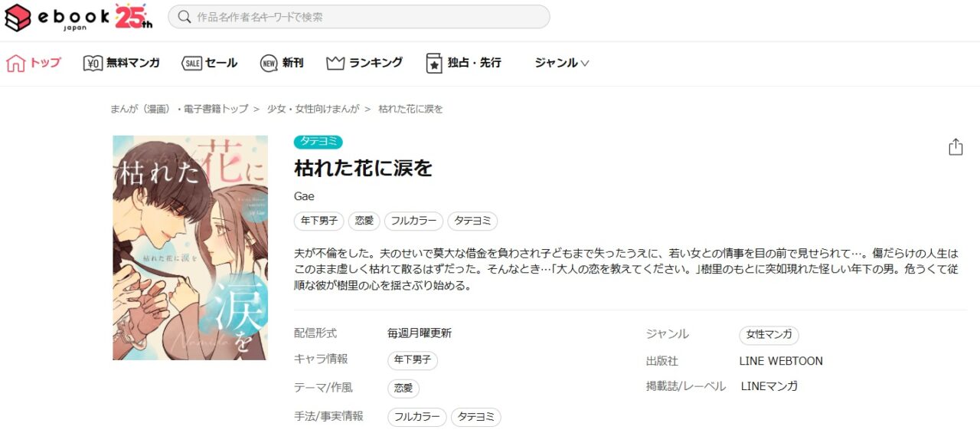Screen dimensions: 980x433
Task: Open 独占・先行 exclusive section
Action: pyautogui.click(x=464, y=63)
